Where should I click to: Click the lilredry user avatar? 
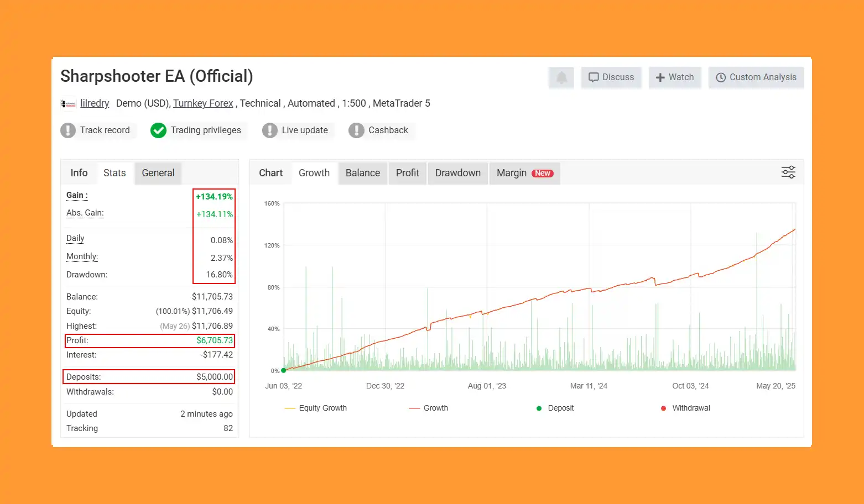(x=69, y=104)
